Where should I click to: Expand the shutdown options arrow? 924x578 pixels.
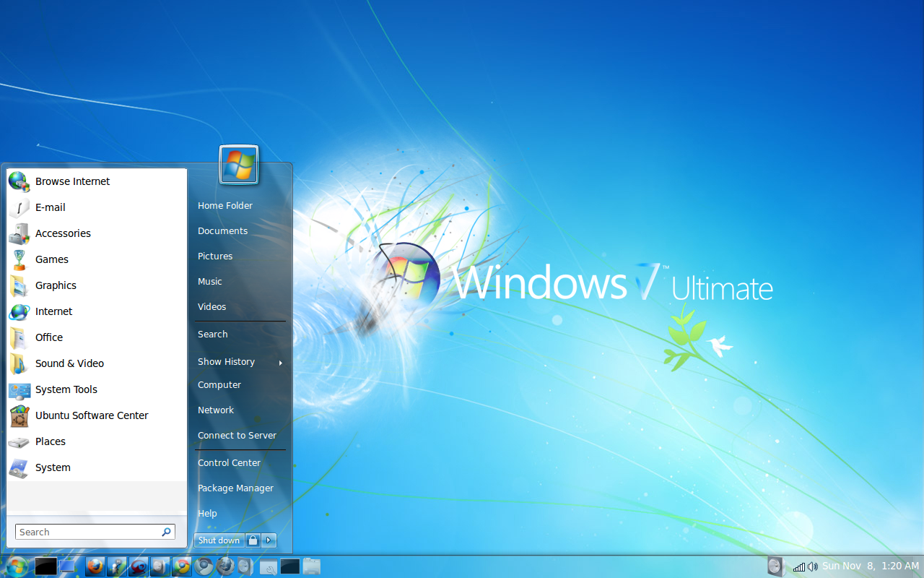269,540
